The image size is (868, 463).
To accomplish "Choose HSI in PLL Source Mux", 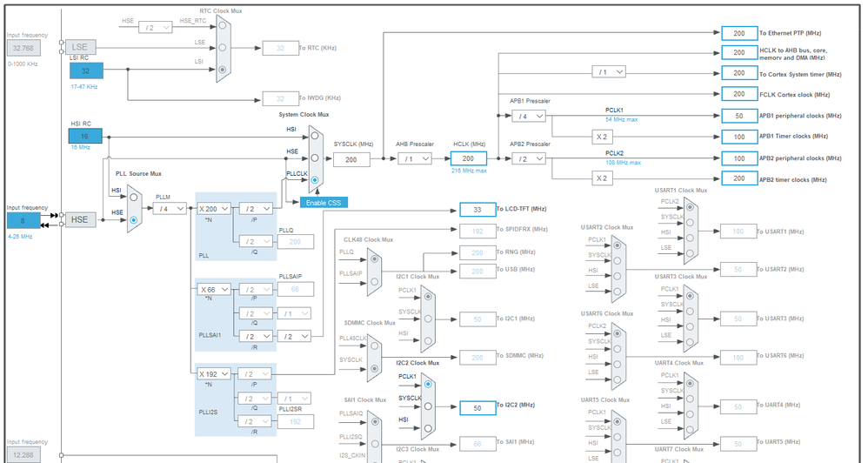I will (x=133, y=198).
